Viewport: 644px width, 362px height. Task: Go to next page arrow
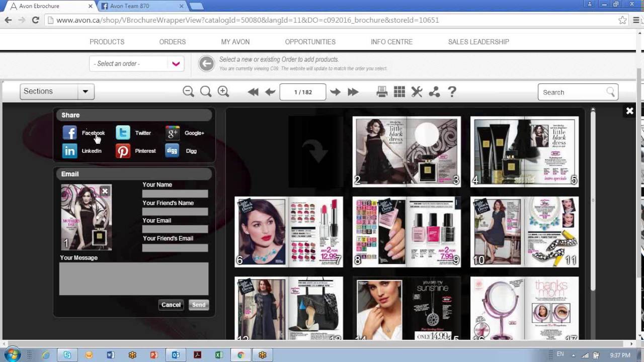click(335, 92)
